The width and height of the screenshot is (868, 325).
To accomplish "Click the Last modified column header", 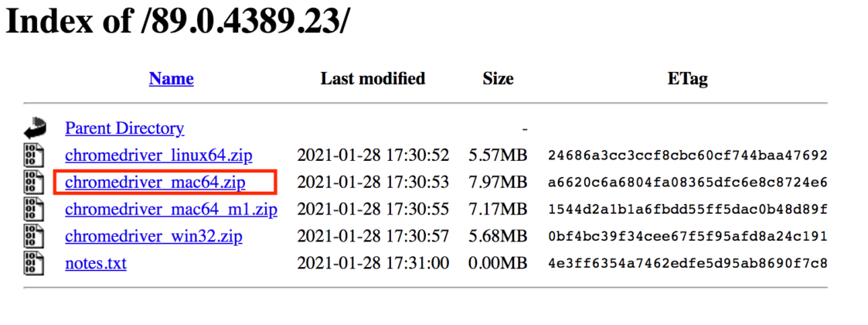I will click(373, 79).
